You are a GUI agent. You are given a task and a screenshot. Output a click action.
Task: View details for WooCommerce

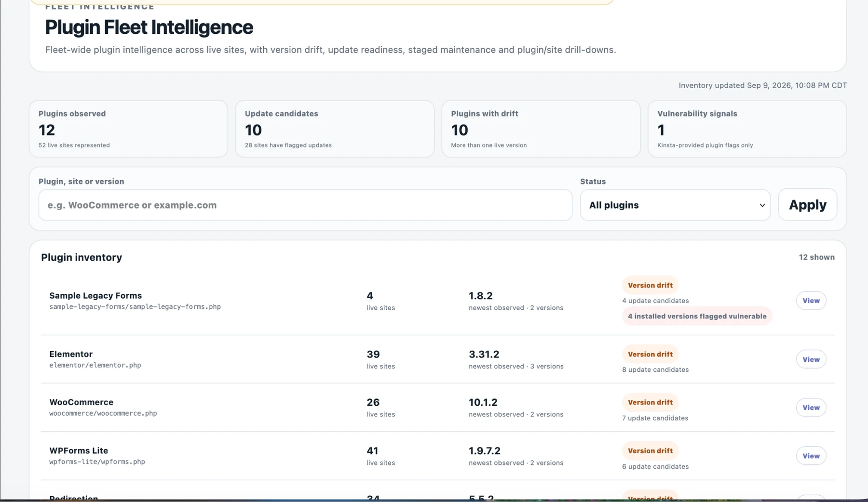[x=811, y=408]
